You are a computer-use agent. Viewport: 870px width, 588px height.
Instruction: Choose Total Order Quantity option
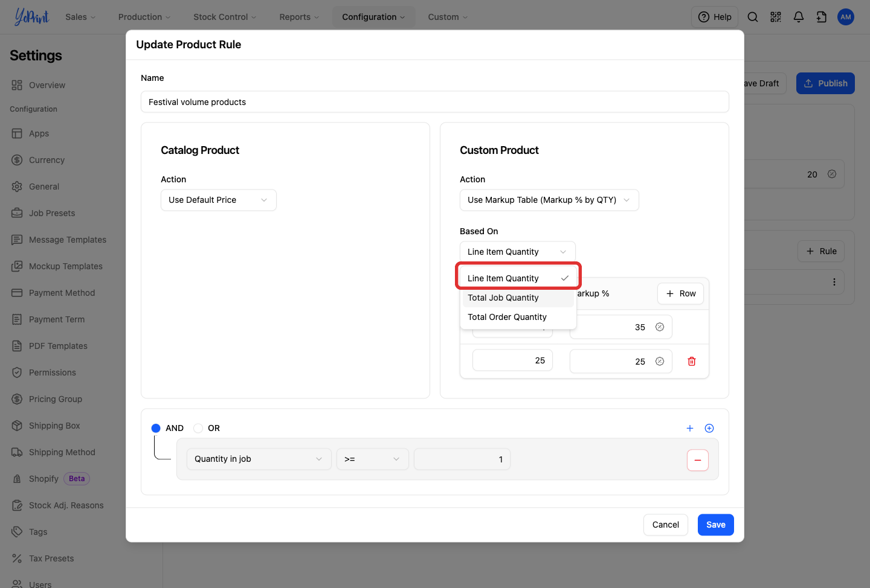(518, 317)
